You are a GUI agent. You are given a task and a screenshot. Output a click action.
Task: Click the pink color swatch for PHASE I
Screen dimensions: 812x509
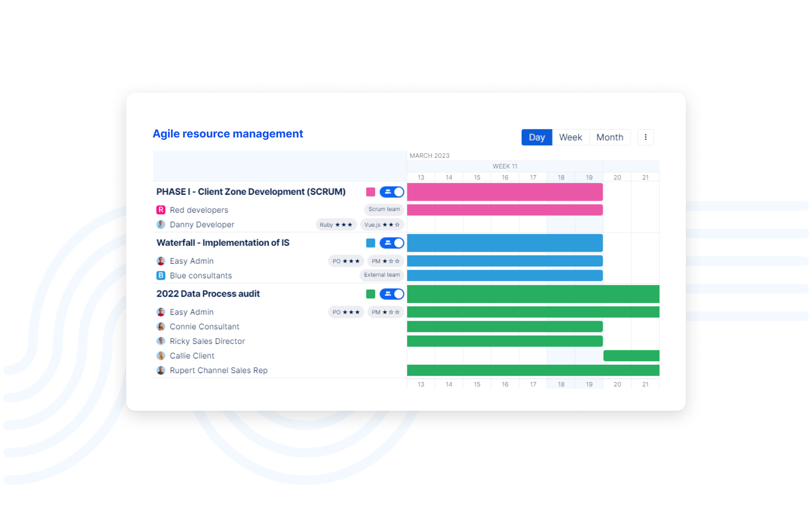coord(370,192)
